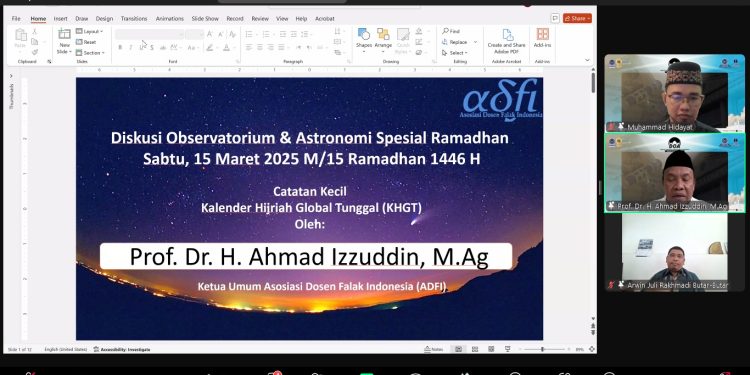This screenshot has width=750, height=375.
Task: Click the Reset slide button
Action: pos(86,42)
